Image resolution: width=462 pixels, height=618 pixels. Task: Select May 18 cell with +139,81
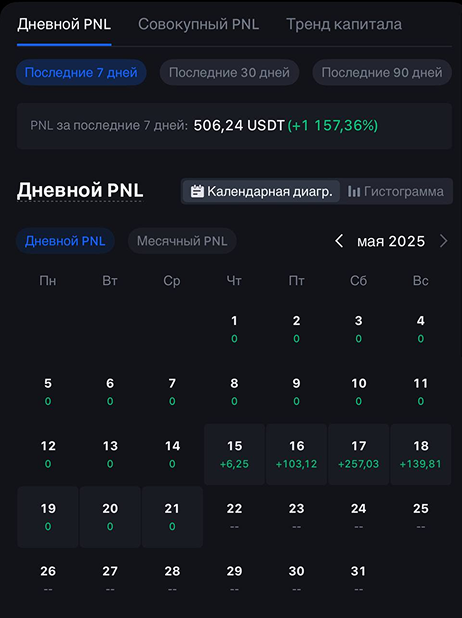click(421, 454)
